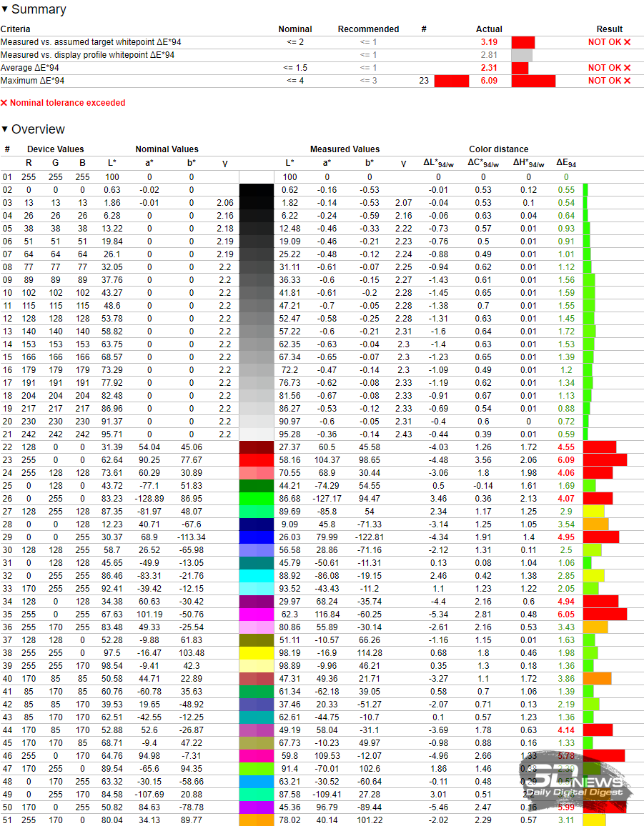Click the Recommended column header
Viewport: 644px width, 826px height.
[x=368, y=29]
